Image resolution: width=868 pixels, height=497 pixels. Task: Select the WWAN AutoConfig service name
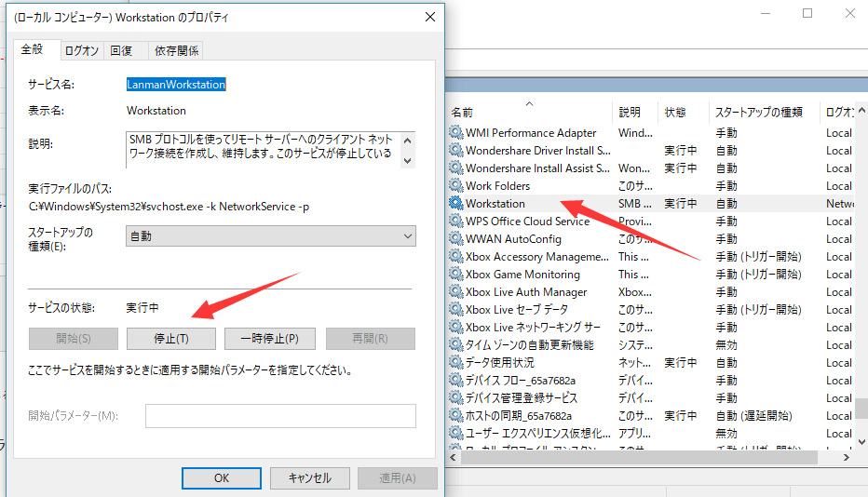click(x=513, y=238)
